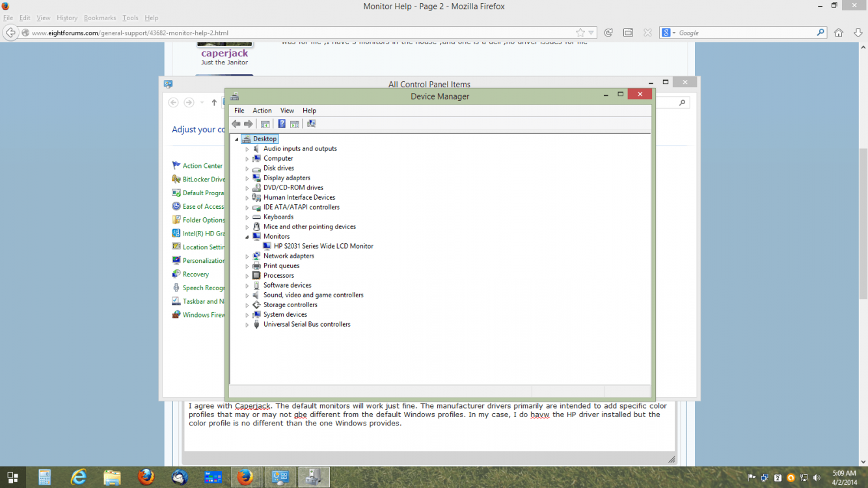Open Calculator from the taskbar
The image size is (868, 488).
(x=45, y=478)
